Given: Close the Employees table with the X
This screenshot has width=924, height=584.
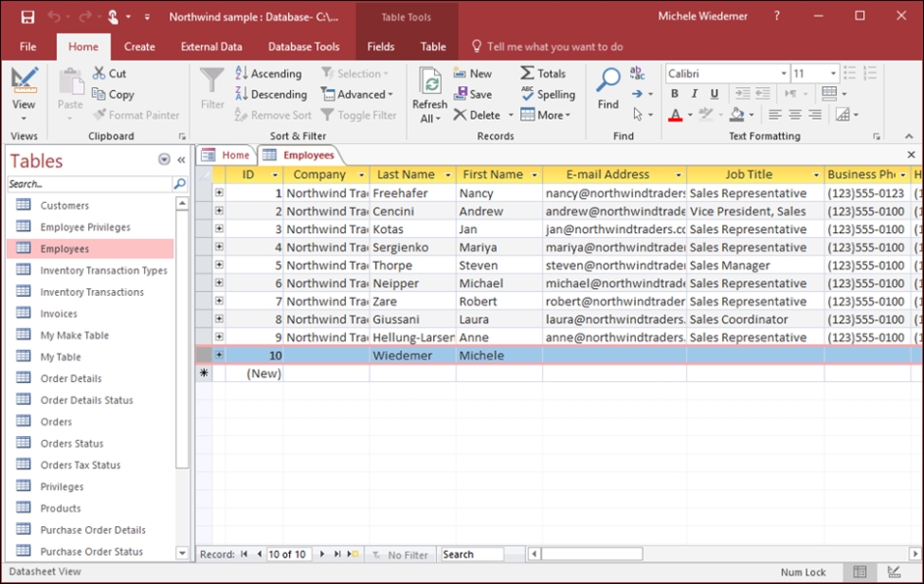Looking at the screenshot, I should pos(911,155).
